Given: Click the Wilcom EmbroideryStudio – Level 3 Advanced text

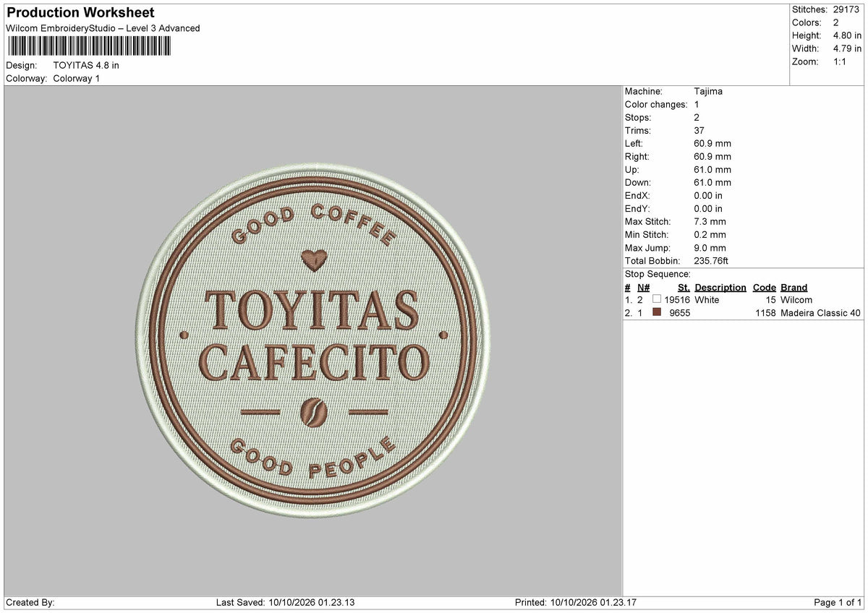Looking at the screenshot, I should [x=103, y=28].
